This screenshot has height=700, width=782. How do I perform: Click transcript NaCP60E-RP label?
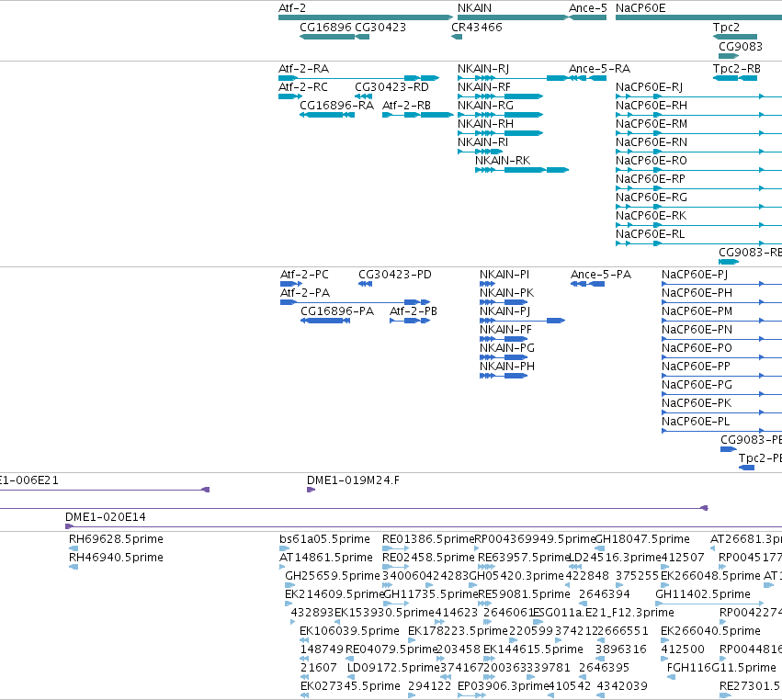point(651,178)
